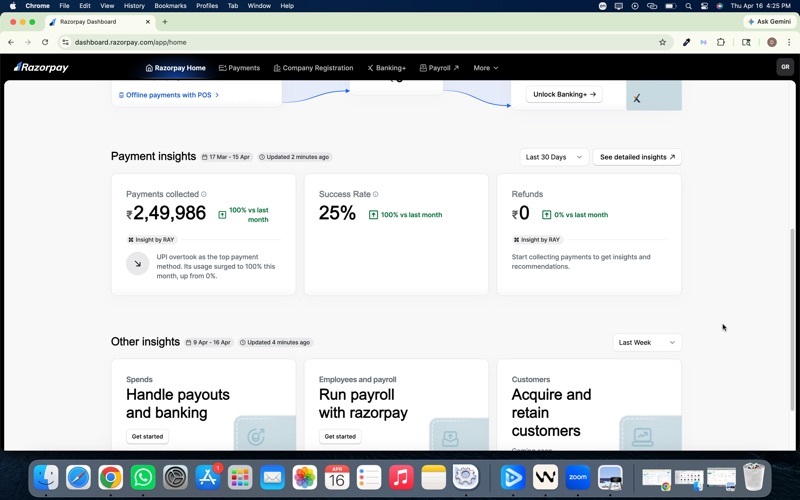Open a new tab with plus button
The image size is (800, 500).
point(165,21)
